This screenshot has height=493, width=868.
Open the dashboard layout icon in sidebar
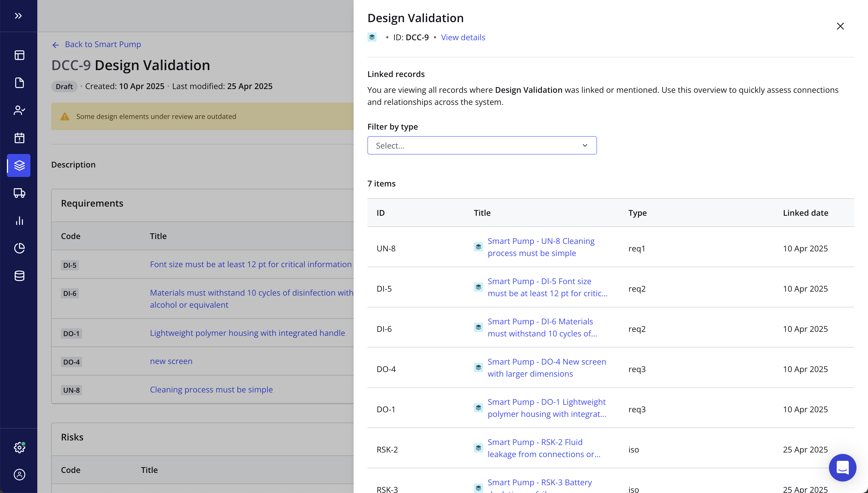pyautogui.click(x=19, y=55)
